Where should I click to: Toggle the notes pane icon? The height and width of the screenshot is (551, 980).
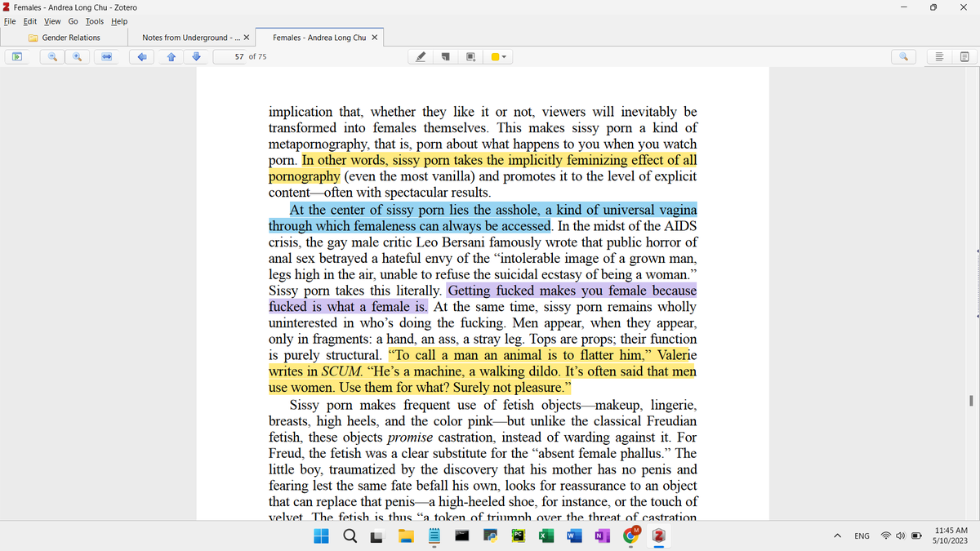click(964, 57)
